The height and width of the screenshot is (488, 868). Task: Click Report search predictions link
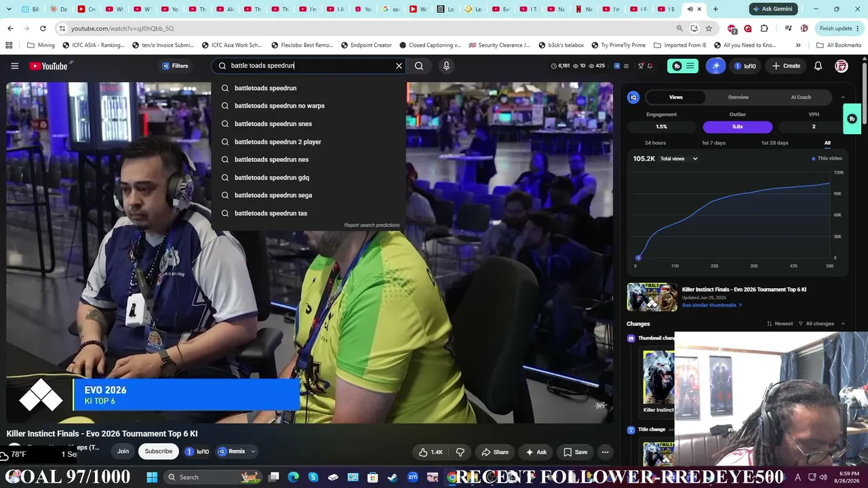(372, 225)
